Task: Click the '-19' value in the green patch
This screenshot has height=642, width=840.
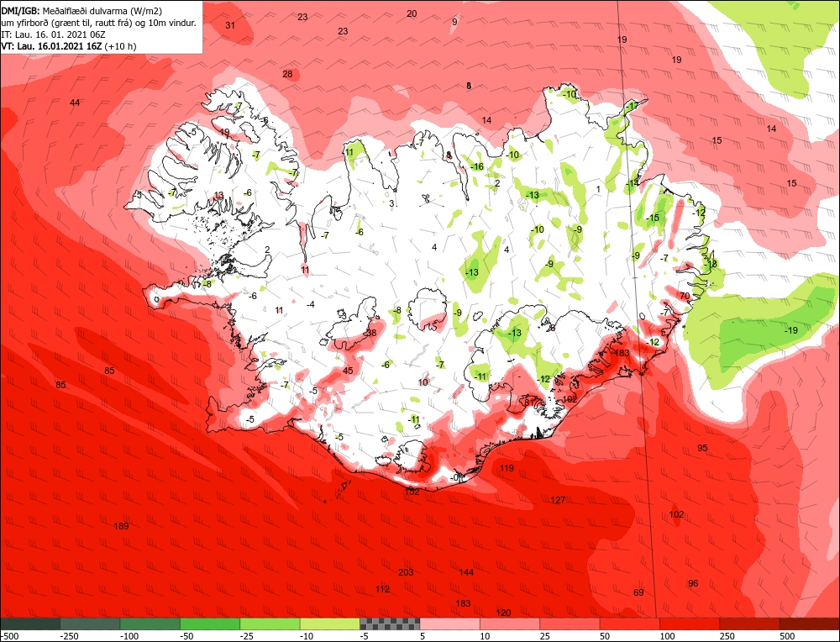Action: click(x=791, y=330)
